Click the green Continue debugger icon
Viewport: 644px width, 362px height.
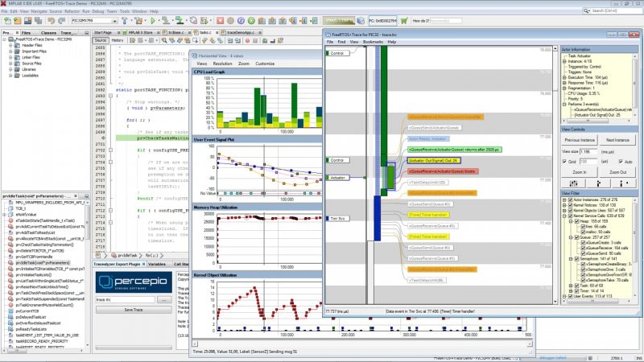(x=251, y=21)
